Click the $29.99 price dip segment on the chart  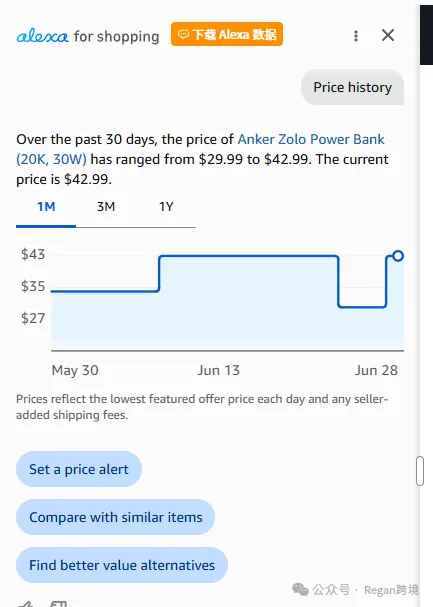[x=362, y=307]
